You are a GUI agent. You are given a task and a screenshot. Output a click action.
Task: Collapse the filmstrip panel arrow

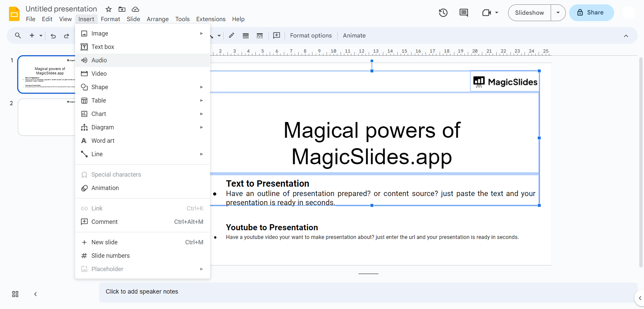(x=35, y=294)
